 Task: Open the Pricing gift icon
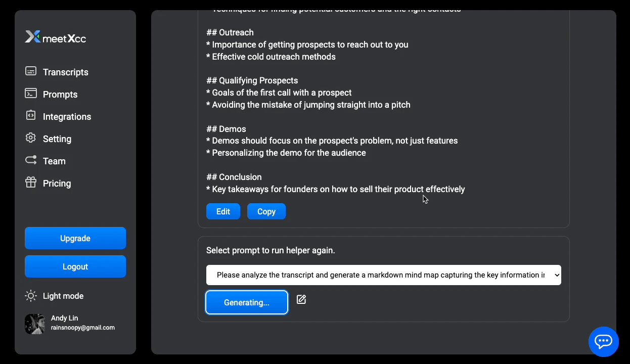tap(30, 183)
